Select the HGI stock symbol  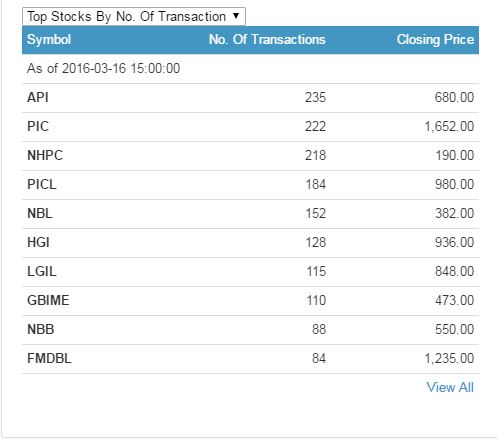(x=38, y=243)
